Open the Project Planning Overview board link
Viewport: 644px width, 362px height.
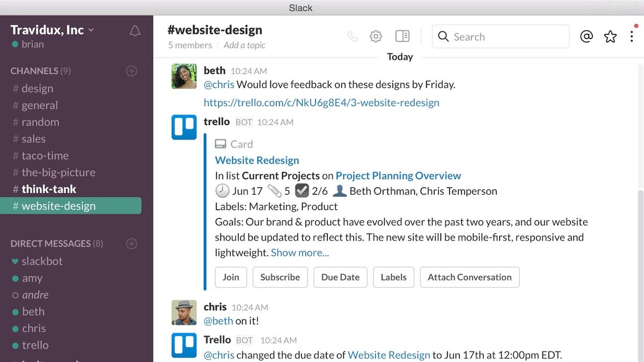pyautogui.click(x=398, y=175)
